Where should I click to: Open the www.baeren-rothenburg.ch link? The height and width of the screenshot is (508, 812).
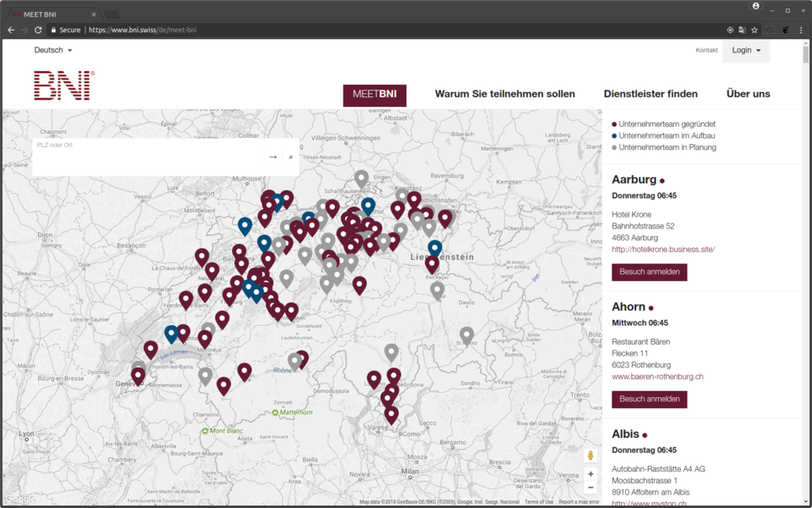pyautogui.click(x=658, y=377)
